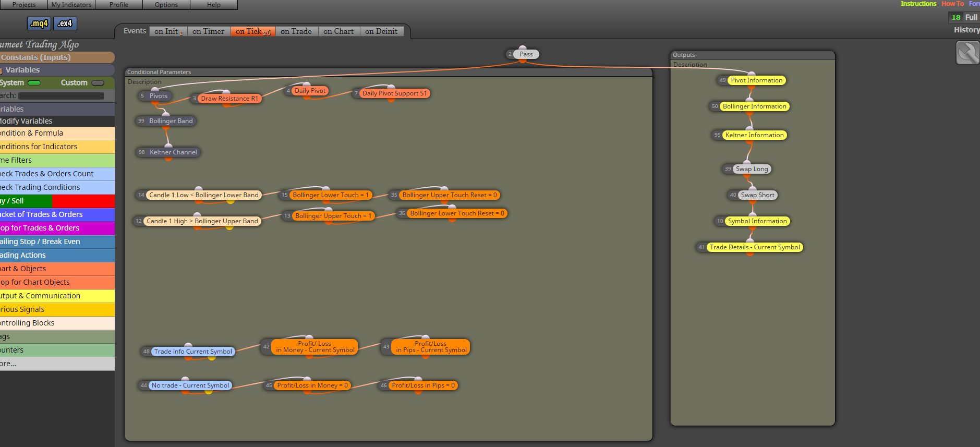
Task: Expand Loop for Trades & Orders category
Action: 57,228
